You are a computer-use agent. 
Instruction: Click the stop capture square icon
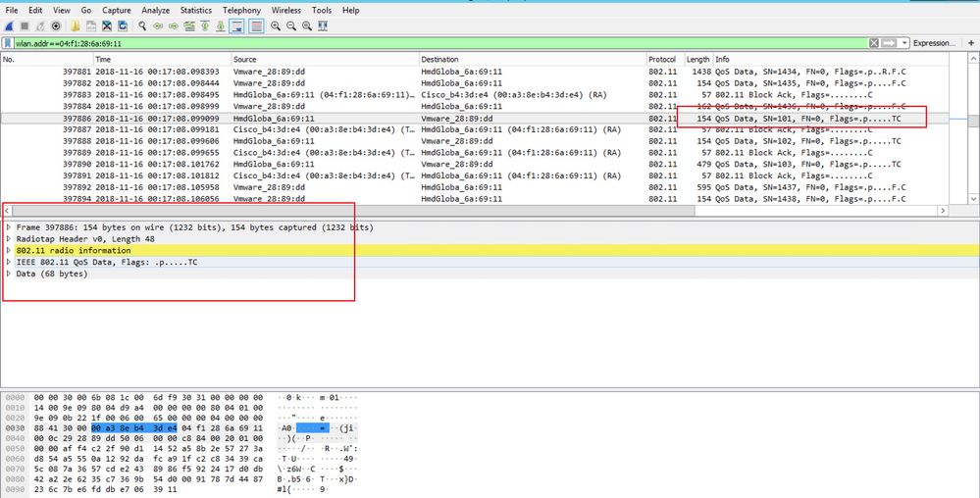[x=25, y=26]
